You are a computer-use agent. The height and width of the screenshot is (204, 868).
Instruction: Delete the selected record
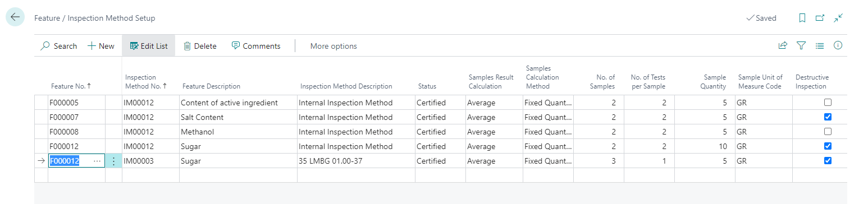coord(200,46)
